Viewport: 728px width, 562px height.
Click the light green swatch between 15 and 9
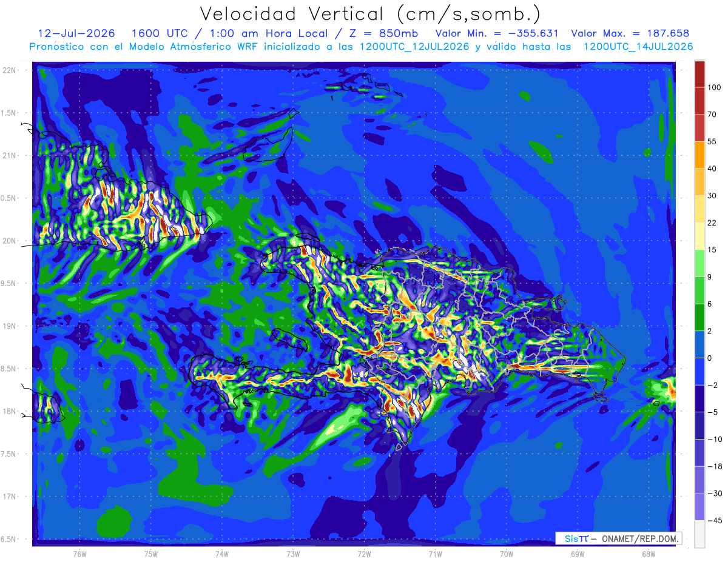coord(699,263)
